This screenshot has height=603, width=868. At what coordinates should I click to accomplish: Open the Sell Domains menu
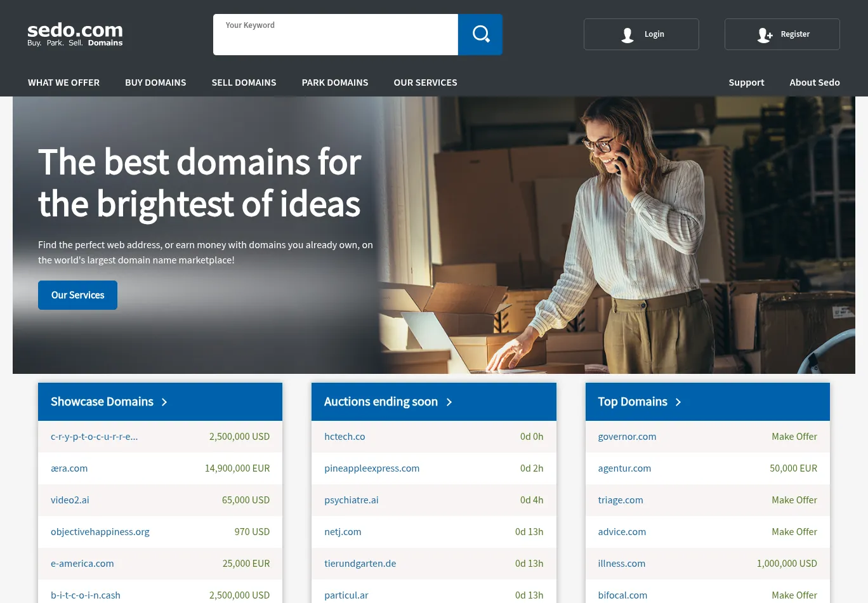244,83
